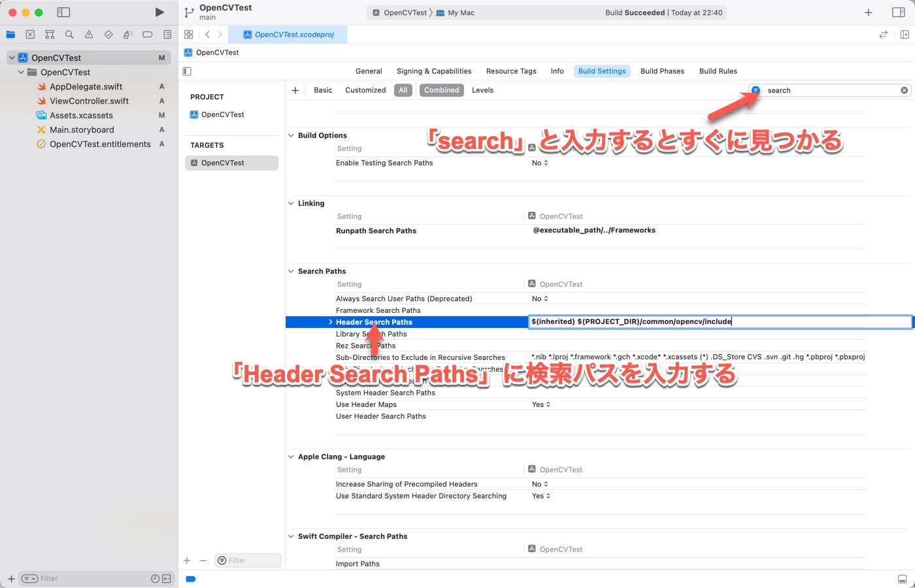
Task: Open the Source Control navigator
Action: click(30, 35)
